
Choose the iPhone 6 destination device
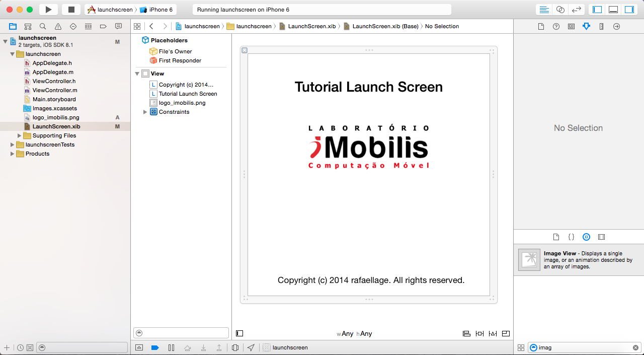(156, 10)
